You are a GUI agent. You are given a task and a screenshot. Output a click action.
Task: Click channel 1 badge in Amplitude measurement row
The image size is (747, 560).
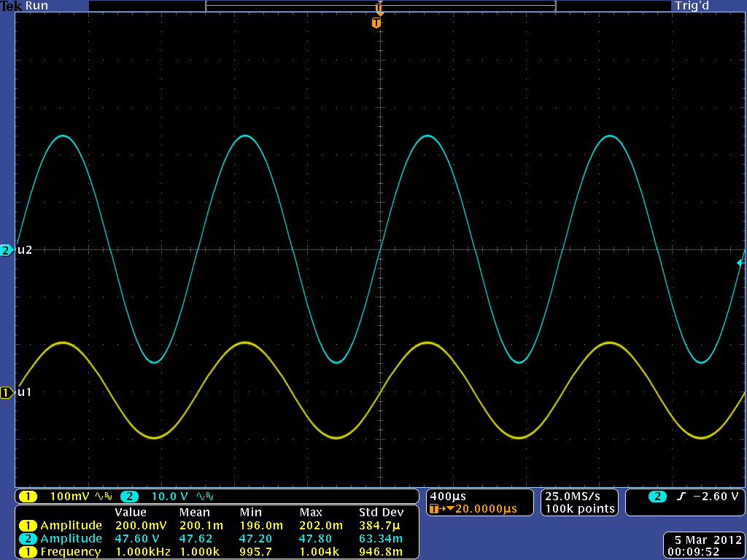click(28, 526)
